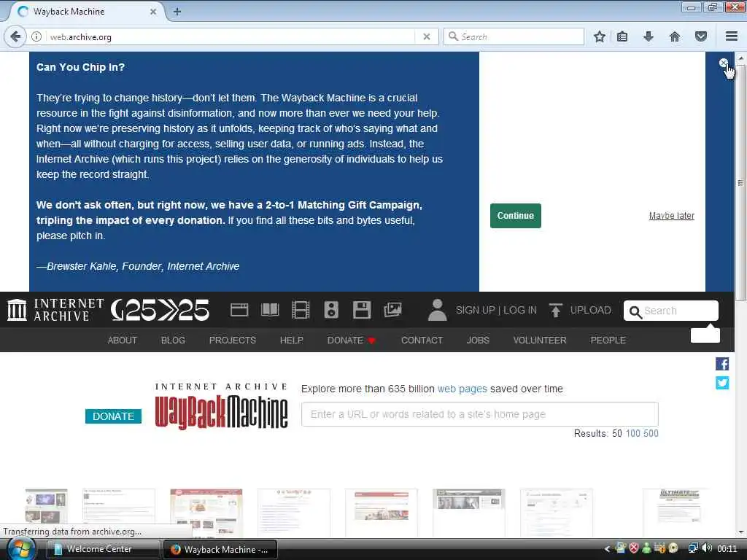Open the Firefox hamburger menu

pyautogui.click(x=732, y=36)
